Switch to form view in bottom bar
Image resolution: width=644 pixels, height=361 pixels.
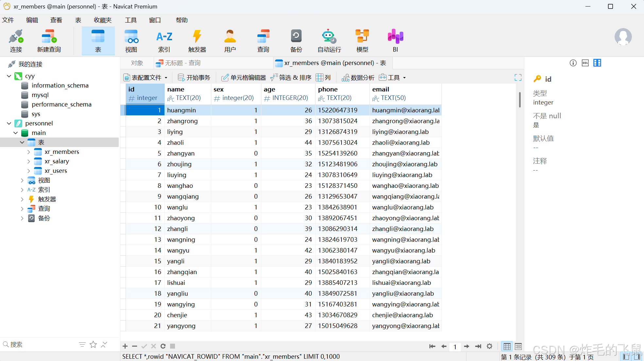point(518,346)
